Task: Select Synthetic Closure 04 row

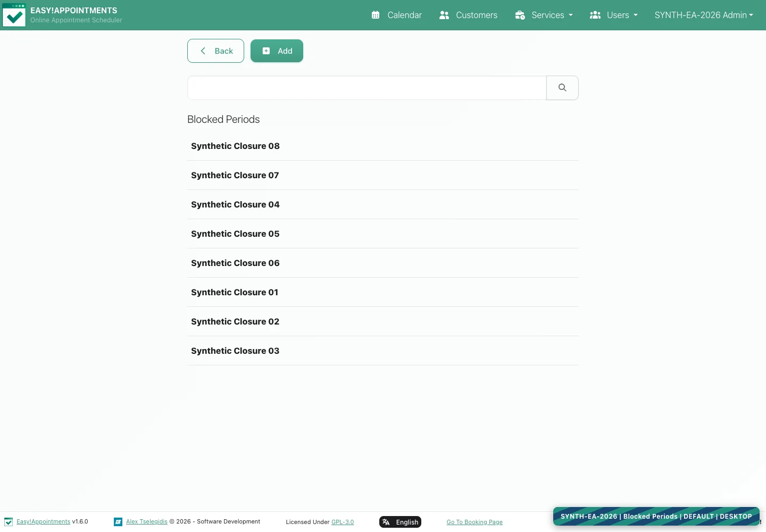Action: [x=383, y=204]
